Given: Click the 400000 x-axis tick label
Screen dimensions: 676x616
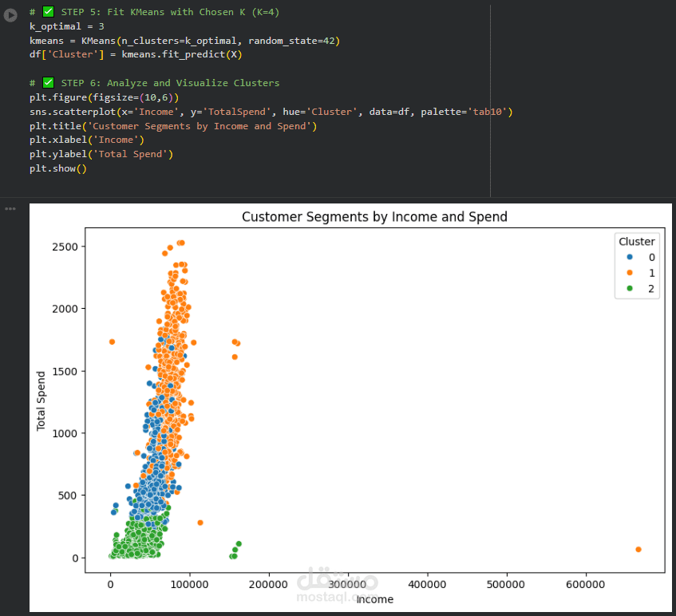Looking at the screenshot, I should pyautogui.click(x=427, y=585).
